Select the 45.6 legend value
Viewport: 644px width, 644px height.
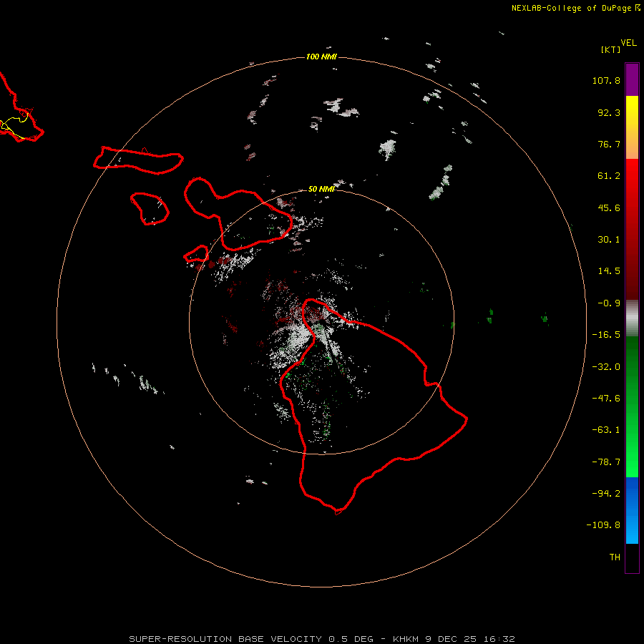tap(609, 208)
